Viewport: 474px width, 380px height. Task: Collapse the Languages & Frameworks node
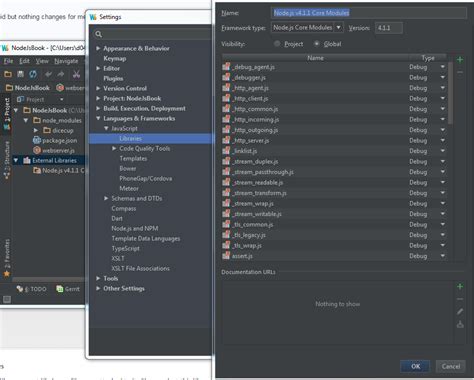click(98, 118)
